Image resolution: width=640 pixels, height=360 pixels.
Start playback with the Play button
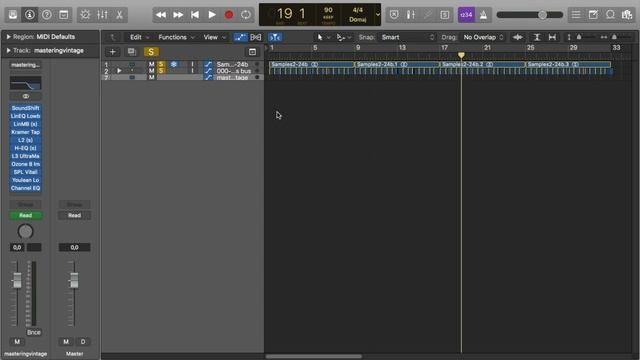coord(212,15)
